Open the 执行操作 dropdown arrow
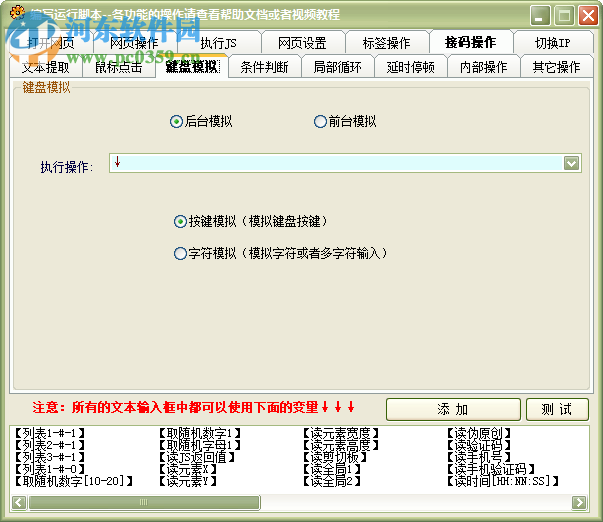The image size is (603, 522). click(x=571, y=163)
